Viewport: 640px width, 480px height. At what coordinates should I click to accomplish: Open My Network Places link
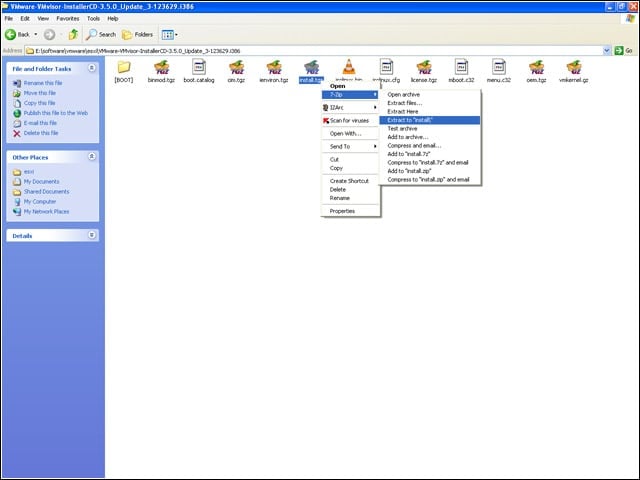click(x=46, y=211)
